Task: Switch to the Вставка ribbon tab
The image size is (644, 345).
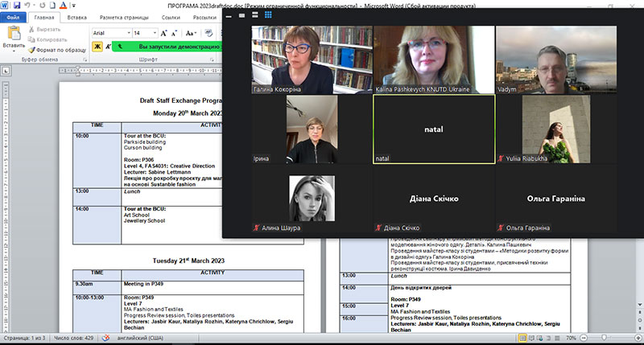Action: pyautogui.click(x=76, y=17)
